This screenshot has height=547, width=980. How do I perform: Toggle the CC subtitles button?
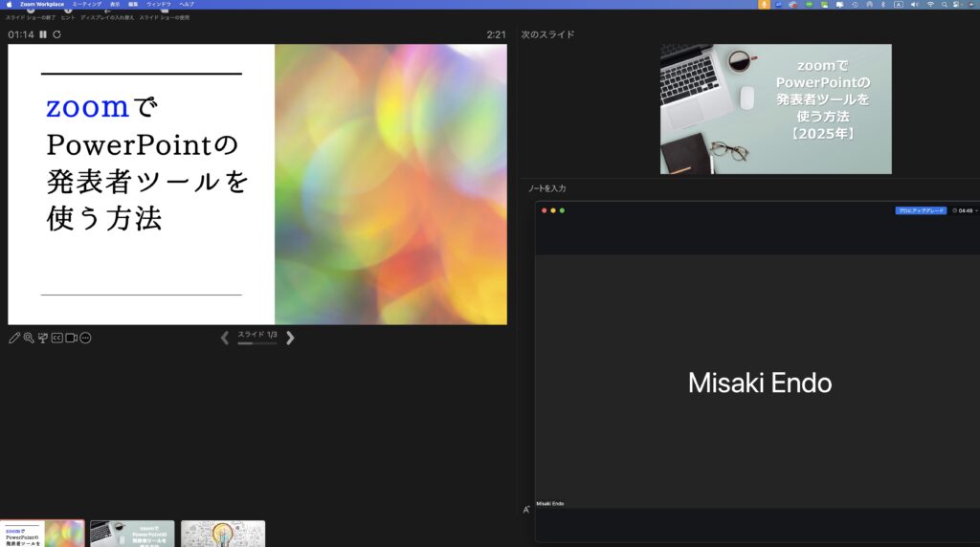[56, 338]
